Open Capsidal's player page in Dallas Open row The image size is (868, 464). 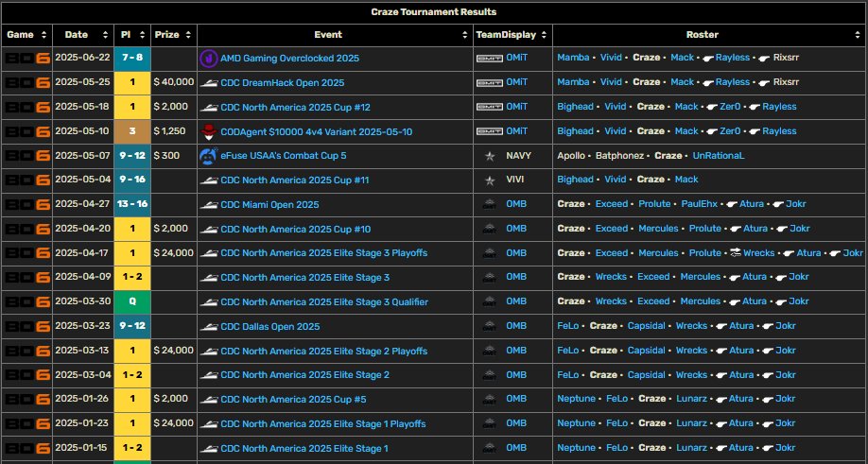(646, 326)
